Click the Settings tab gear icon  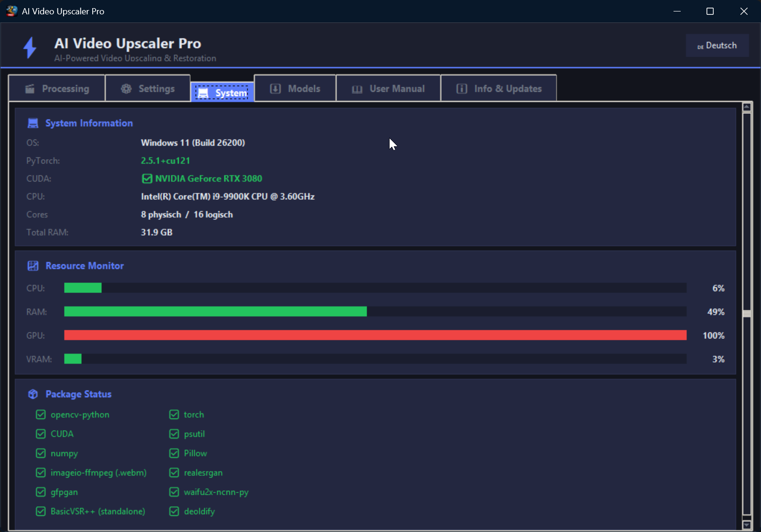[x=126, y=89]
